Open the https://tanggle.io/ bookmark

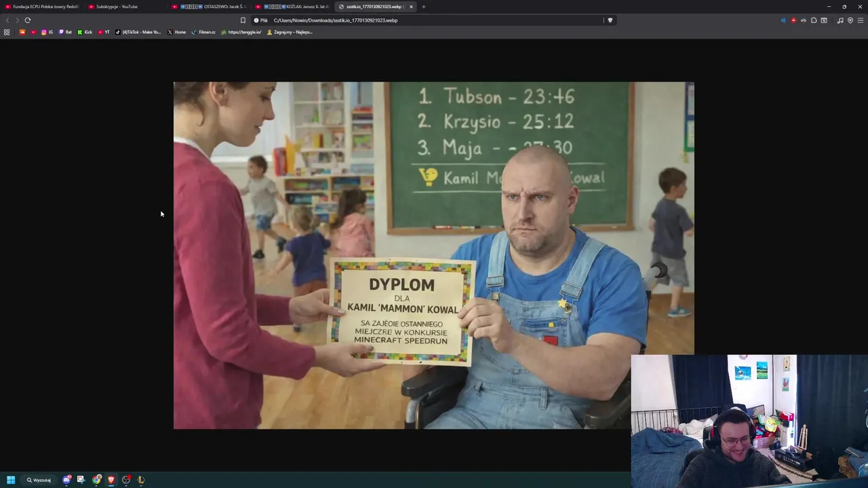pos(241,32)
